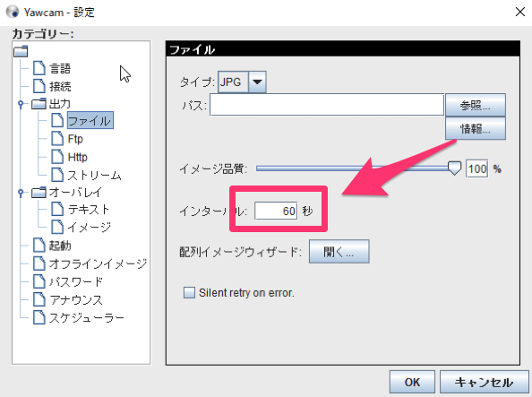Close the Yawcam 設定 window
This screenshot has width=532, height=397.
point(519,12)
